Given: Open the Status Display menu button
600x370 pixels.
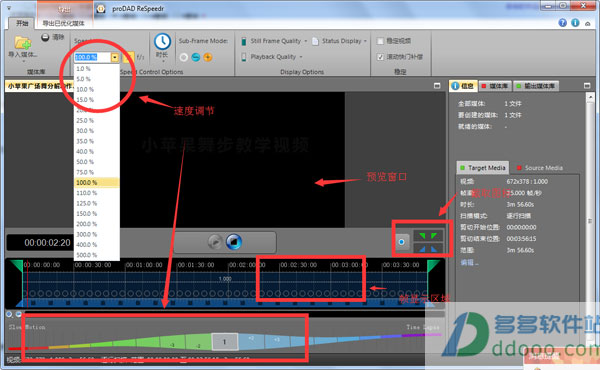Looking at the screenshot, I should [339, 41].
